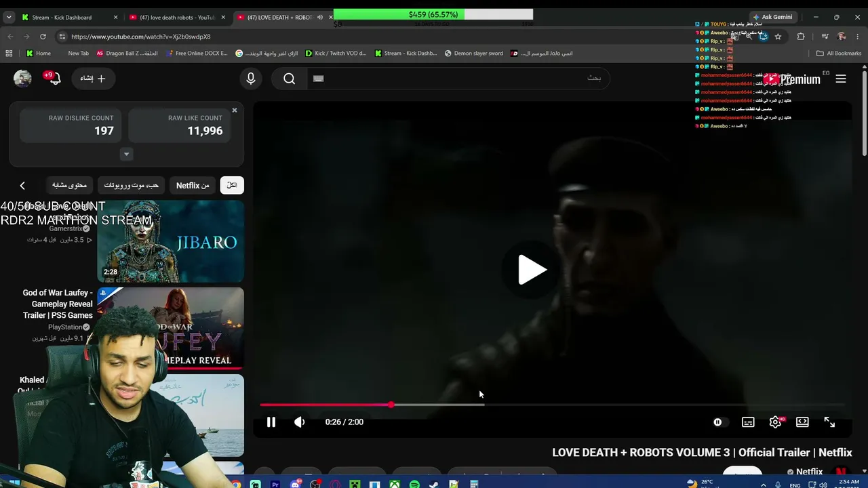The height and width of the screenshot is (488, 868).
Task: Open the taskbar weather widget showing 26°C
Action: coord(702,484)
